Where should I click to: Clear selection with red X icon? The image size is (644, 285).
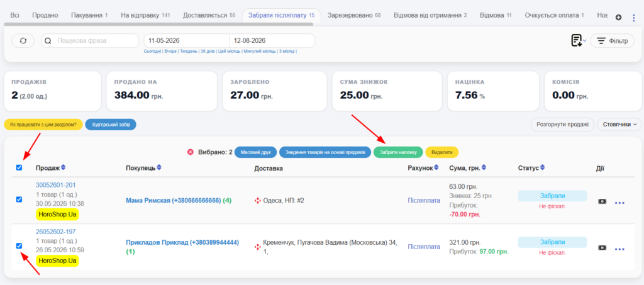pyautogui.click(x=190, y=152)
